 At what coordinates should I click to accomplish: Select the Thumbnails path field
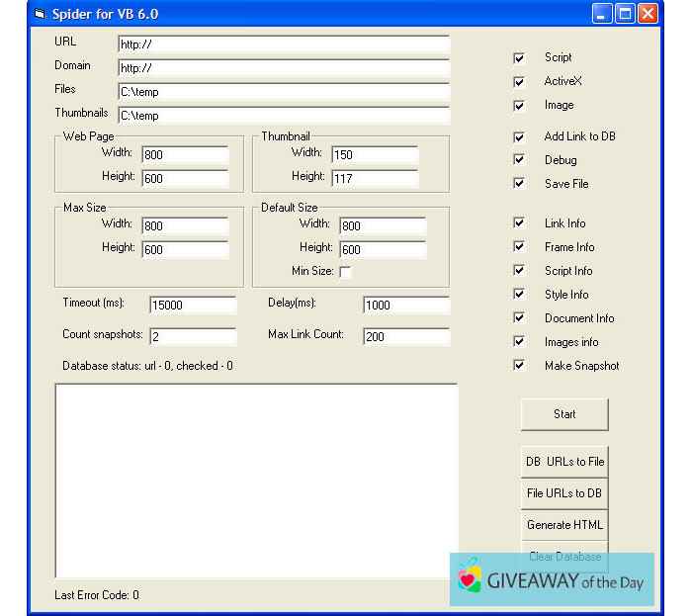tap(283, 116)
